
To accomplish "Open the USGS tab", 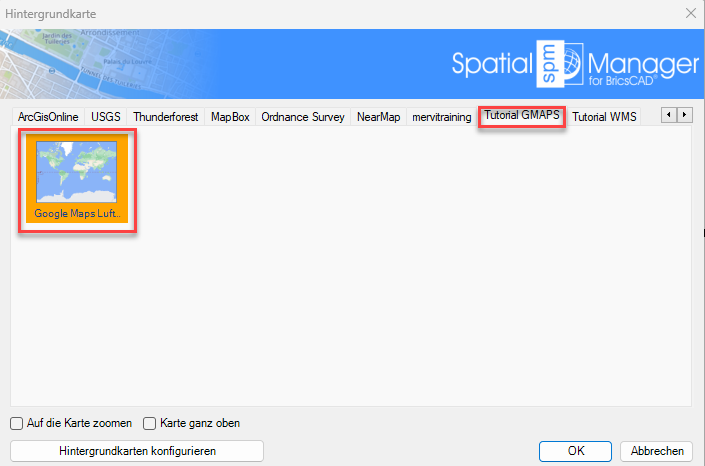I will pyautogui.click(x=106, y=117).
